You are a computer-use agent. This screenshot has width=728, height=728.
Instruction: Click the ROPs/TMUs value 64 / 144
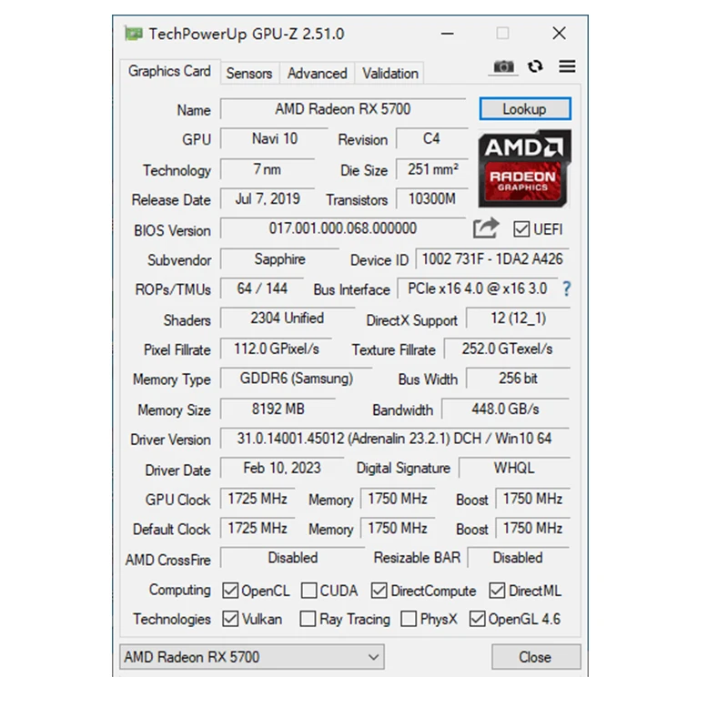click(262, 288)
